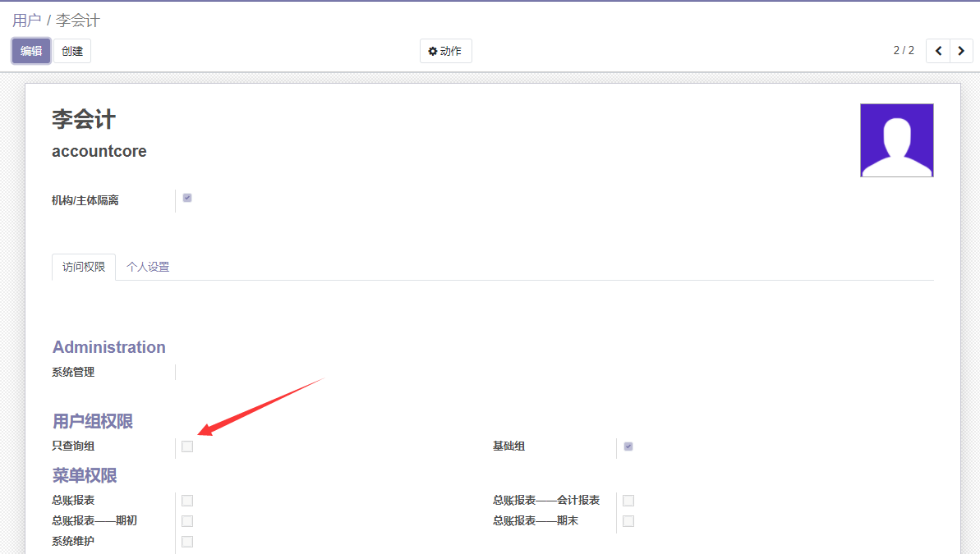Go to the previous user record arrow
The image size is (980, 554).
pos(938,51)
